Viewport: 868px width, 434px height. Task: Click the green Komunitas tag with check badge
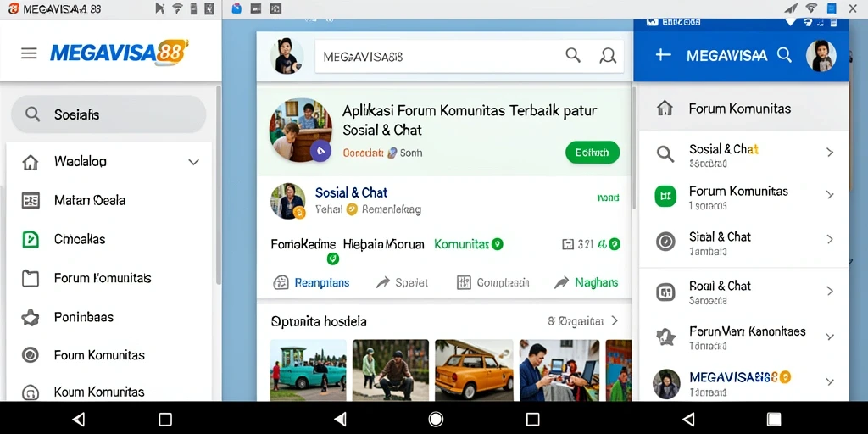(x=468, y=243)
